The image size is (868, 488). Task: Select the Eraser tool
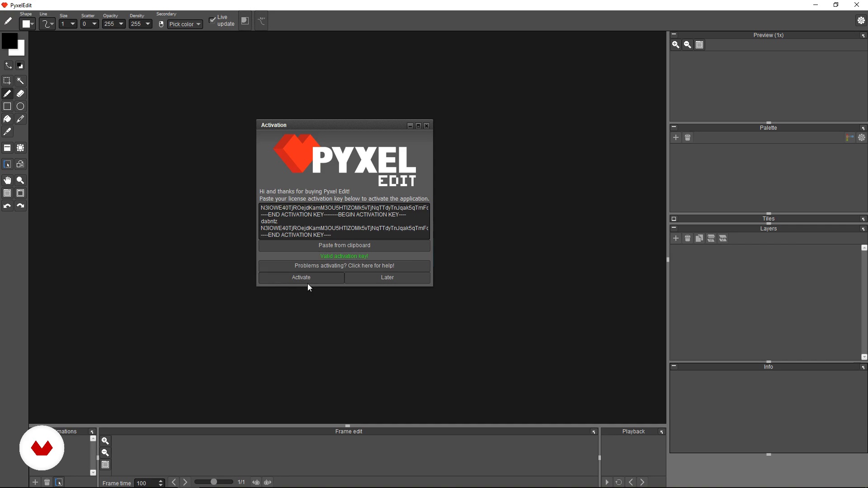[x=20, y=94]
